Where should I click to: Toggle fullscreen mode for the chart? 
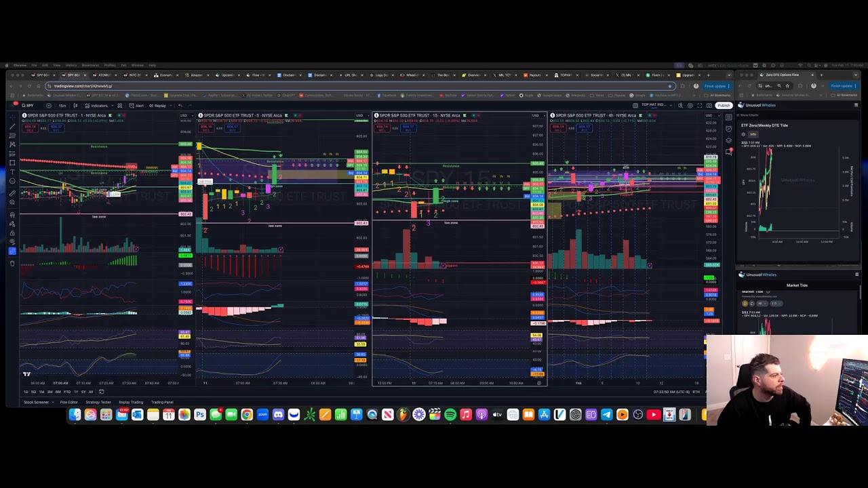pos(700,106)
